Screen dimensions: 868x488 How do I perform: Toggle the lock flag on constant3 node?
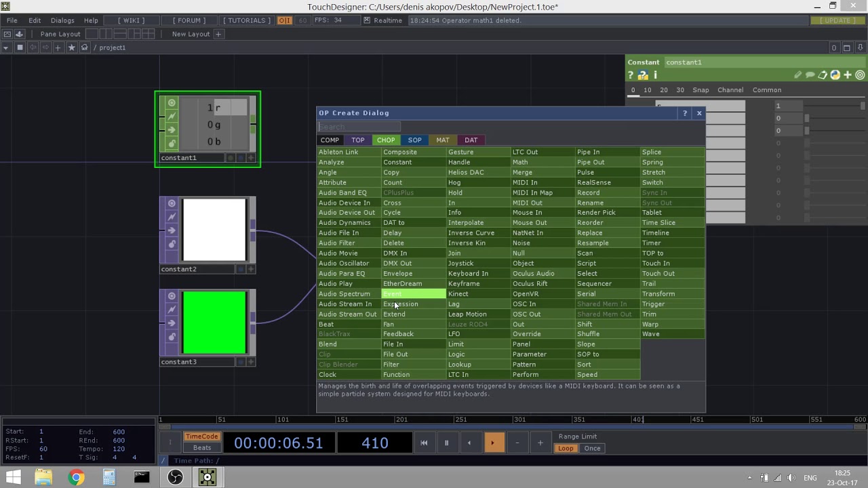(172, 337)
